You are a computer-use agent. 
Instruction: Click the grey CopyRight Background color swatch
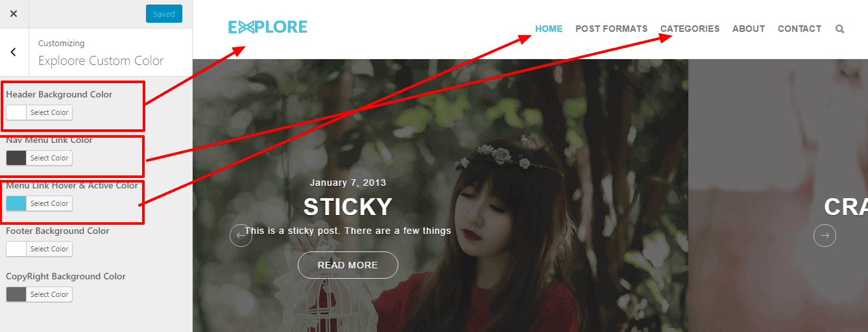pos(16,294)
